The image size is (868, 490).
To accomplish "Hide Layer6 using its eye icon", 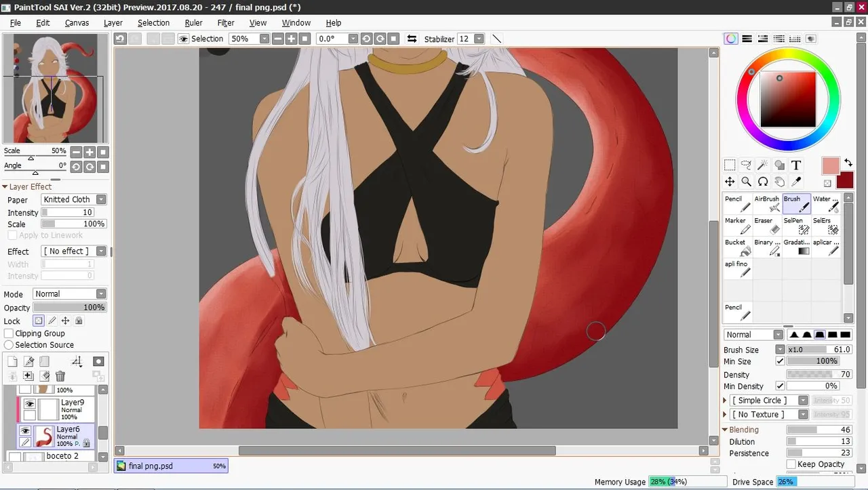I will (x=25, y=431).
